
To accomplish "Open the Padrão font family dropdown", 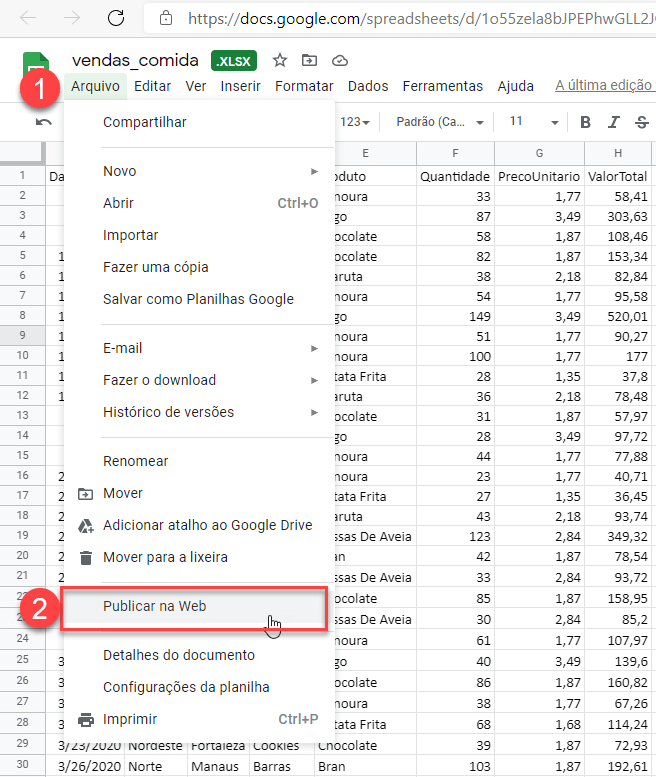I will [439, 122].
